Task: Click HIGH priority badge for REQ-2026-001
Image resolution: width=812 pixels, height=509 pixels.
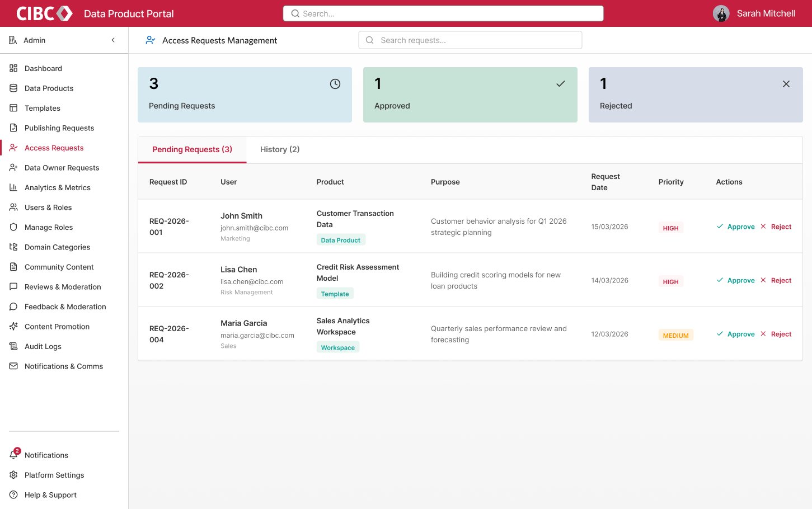Action: click(x=670, y=228)
